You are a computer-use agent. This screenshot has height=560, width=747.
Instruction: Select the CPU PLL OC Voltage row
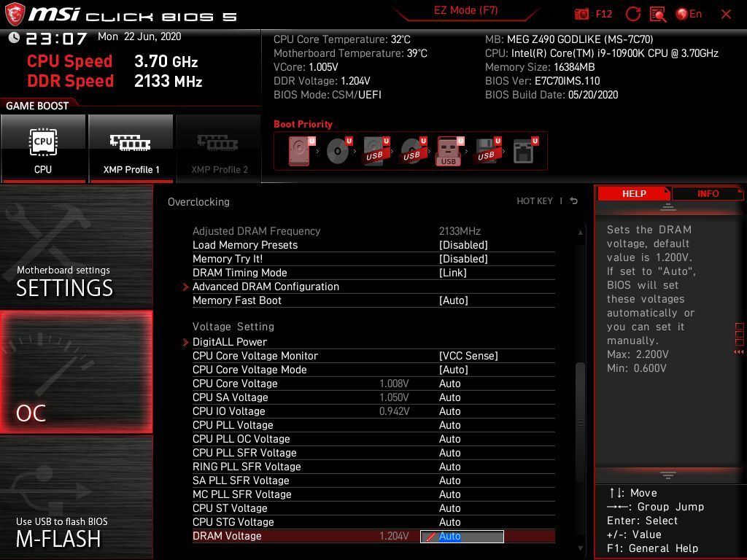pos(373,438)
